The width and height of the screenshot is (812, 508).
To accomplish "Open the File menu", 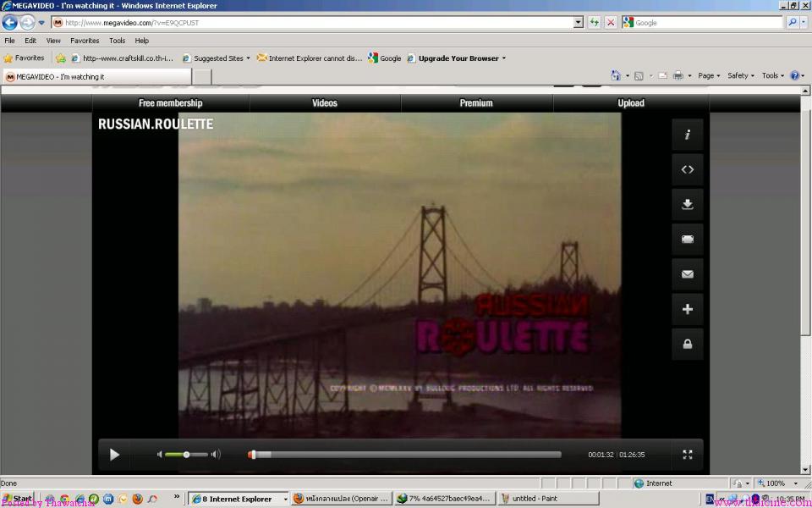I will 10,41.
